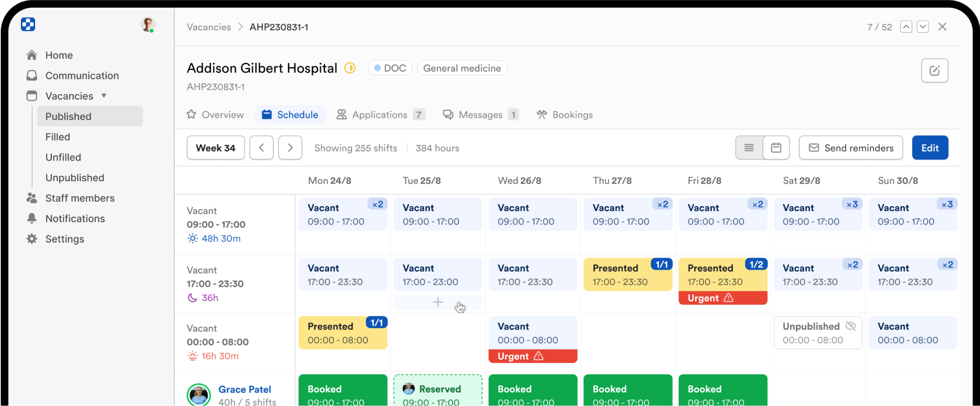Go to the next week with the right arrow
Viewport: 980px width, 406px height.
(x=290, y=148)
